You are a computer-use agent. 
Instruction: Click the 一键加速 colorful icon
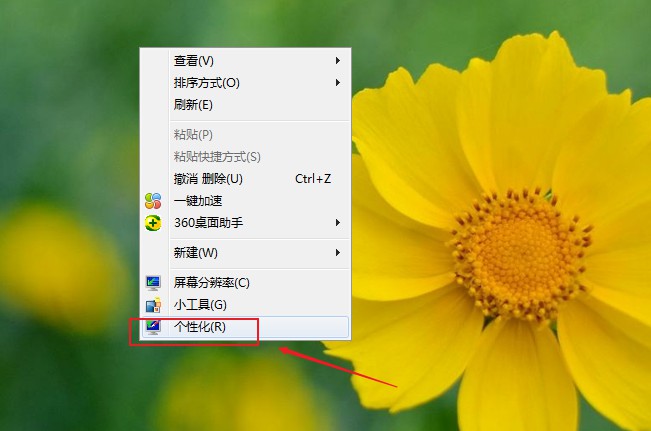(153, 201)
